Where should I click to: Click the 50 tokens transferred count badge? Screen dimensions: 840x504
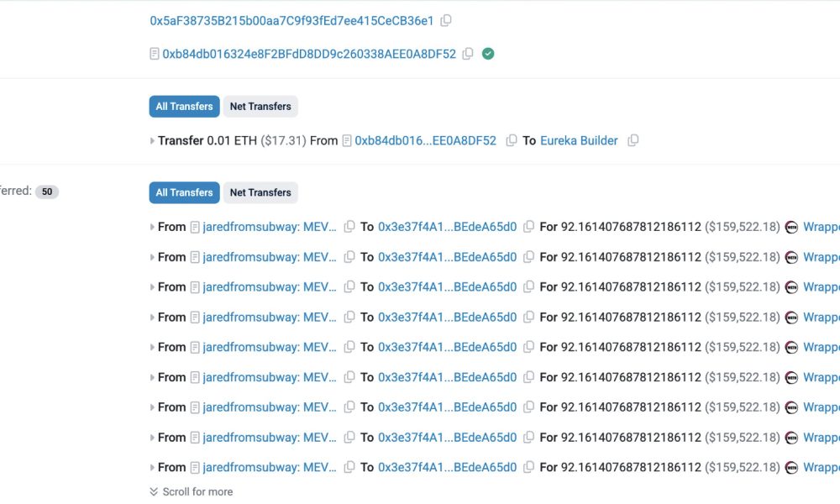[47, 192]
